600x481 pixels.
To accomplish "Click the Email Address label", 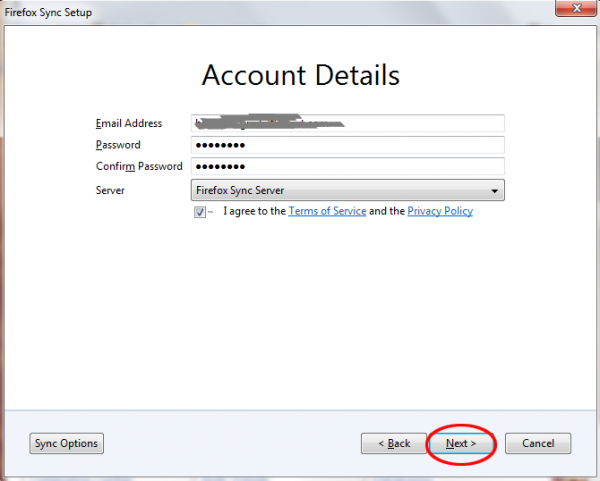I will [129, 123].
